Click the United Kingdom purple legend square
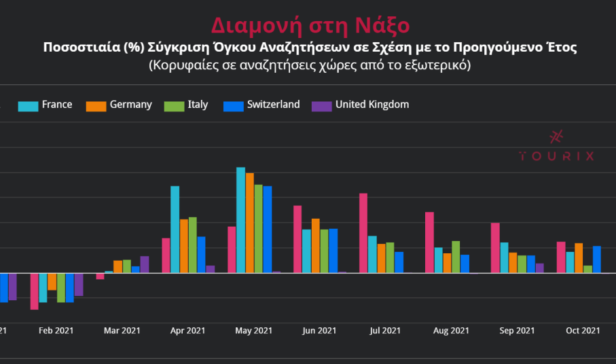 click(x=321, y=105)
